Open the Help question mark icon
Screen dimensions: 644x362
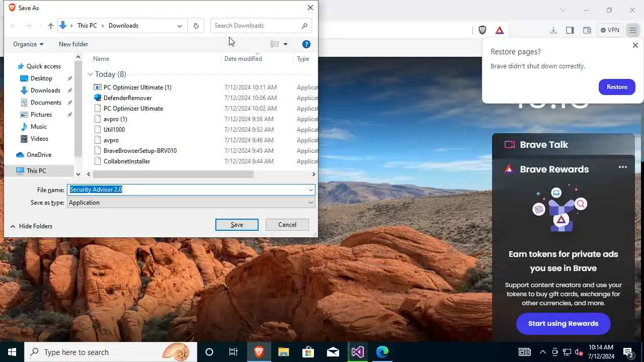(306, 44)
